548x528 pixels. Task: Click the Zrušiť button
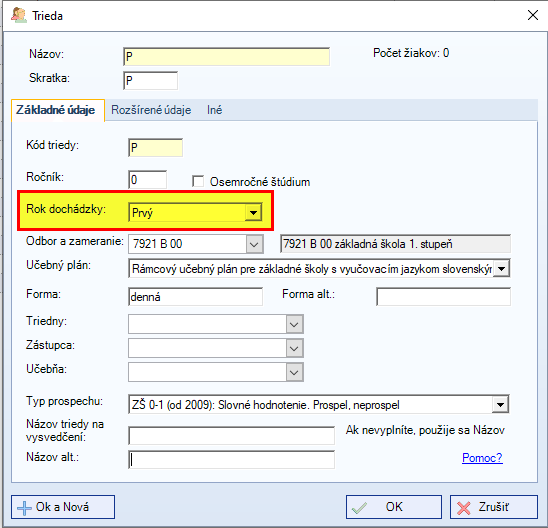[493, 507]
